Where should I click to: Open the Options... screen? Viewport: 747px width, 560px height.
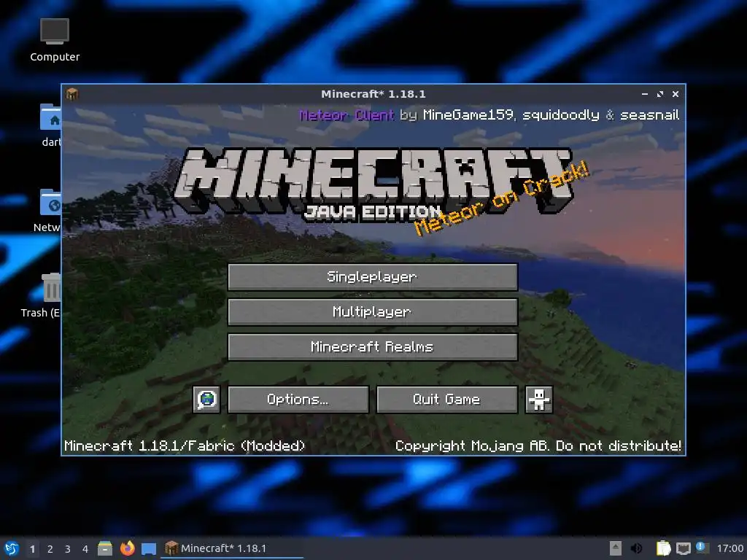click(x=298, y=399)
